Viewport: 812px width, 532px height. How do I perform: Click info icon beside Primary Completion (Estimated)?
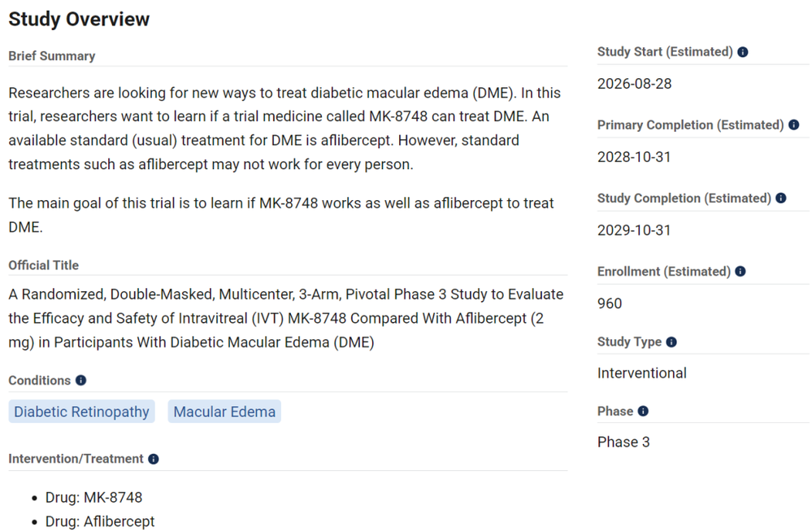point(794,125)
